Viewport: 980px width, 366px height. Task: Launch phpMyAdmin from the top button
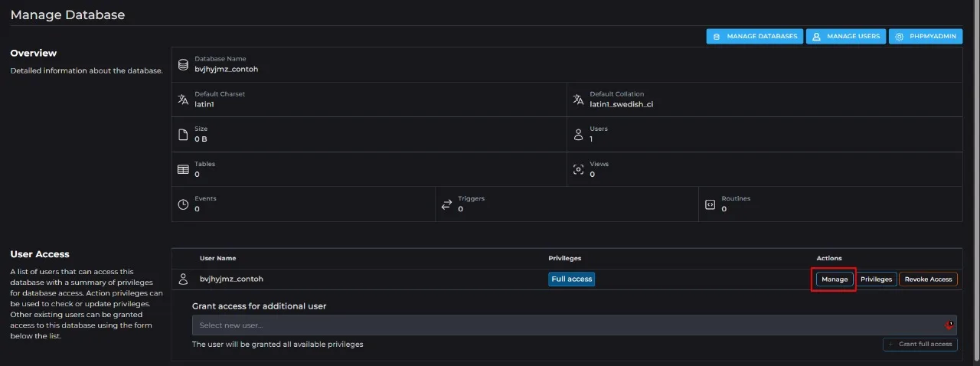(x=926, y=36)
